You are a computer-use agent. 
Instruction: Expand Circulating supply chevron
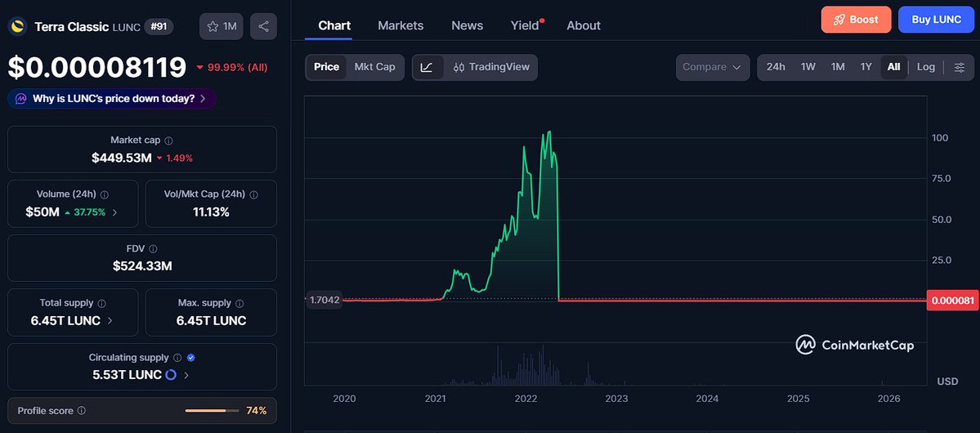[x=186, y=375]
